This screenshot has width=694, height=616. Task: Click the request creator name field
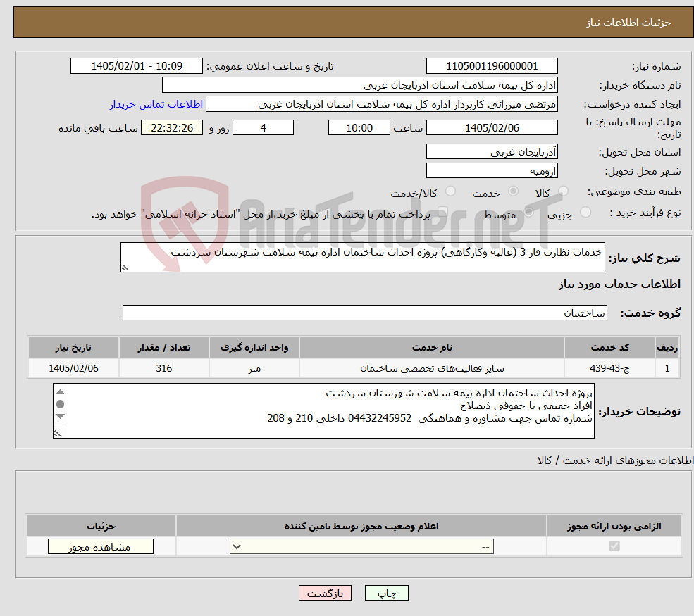pos(381,104)
